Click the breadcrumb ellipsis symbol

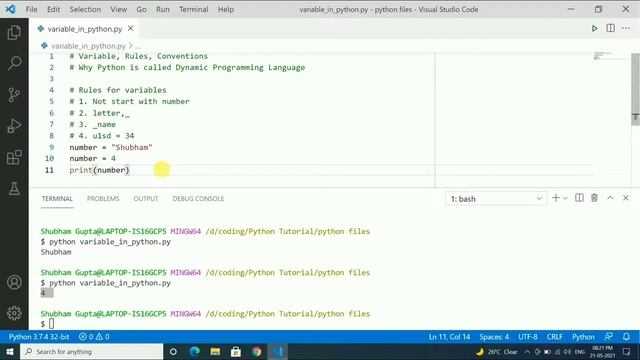pos(138,46)
